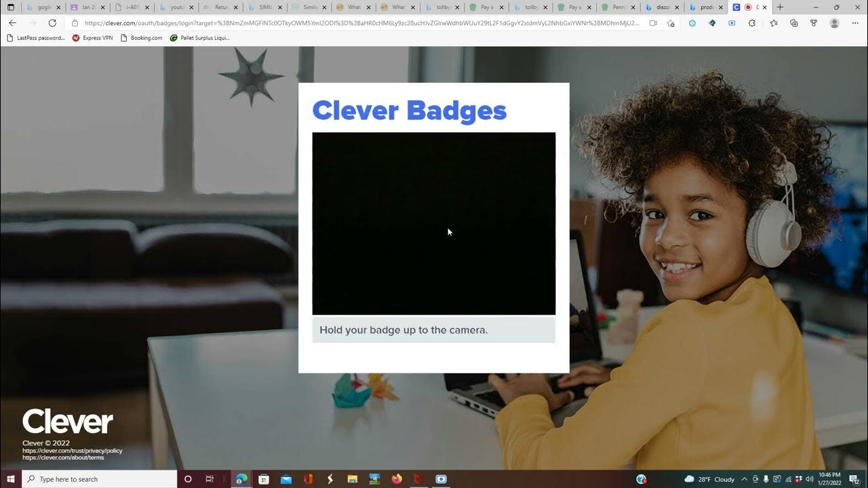The image size is (868, 488).
Task: Open Booking.com bookmark
Action: [x=141, y=38]
